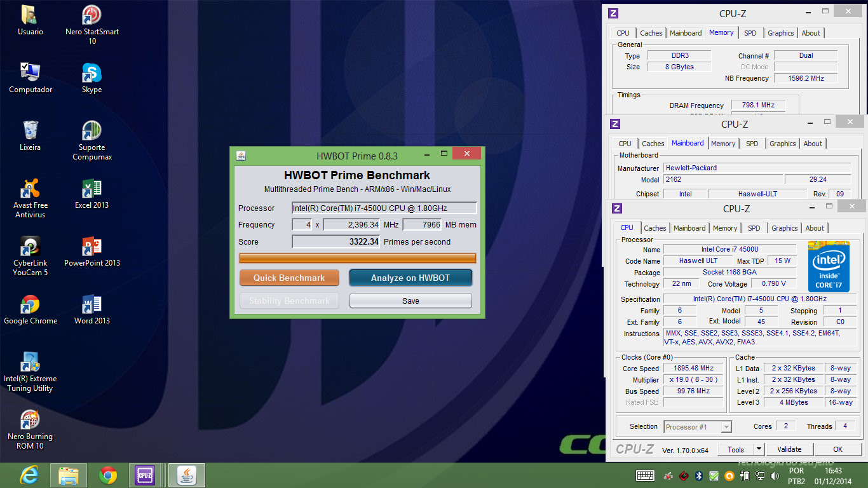
Task: Switch to Mainboard tab in front CPU-Z
Action: (x=689, y=228)
